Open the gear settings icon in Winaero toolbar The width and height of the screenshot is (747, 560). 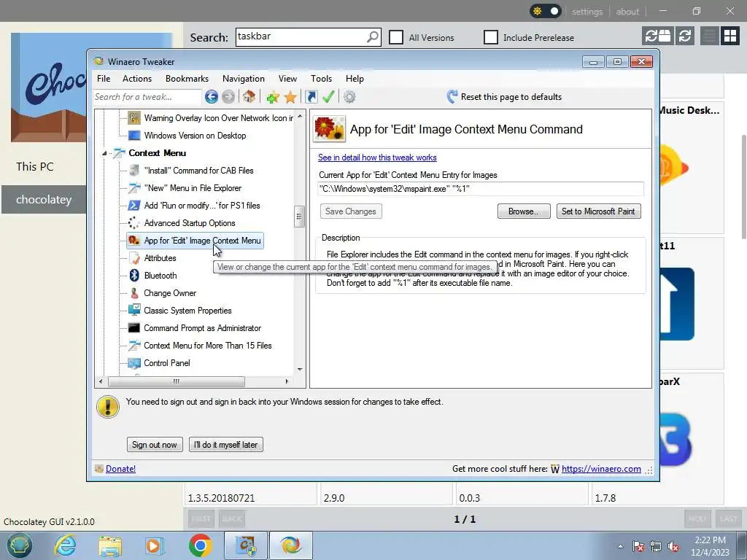pos(349,97)
